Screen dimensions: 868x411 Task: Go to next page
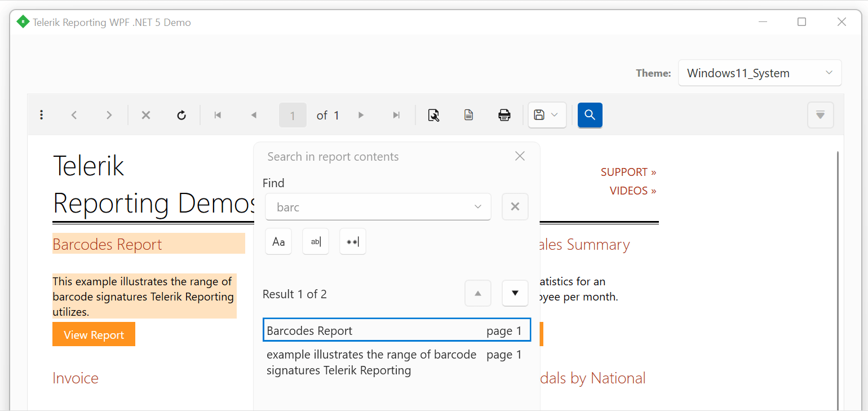[361, 115]
